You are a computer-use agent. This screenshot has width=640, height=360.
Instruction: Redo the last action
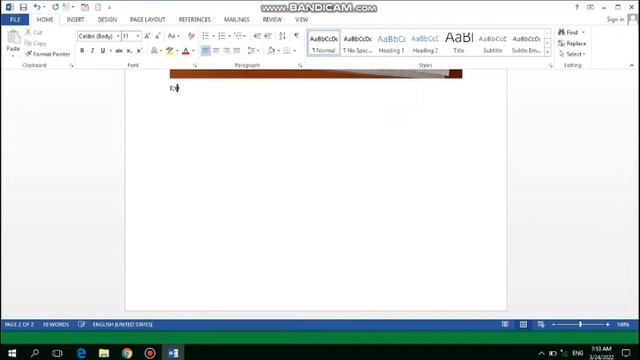(56, 7)
